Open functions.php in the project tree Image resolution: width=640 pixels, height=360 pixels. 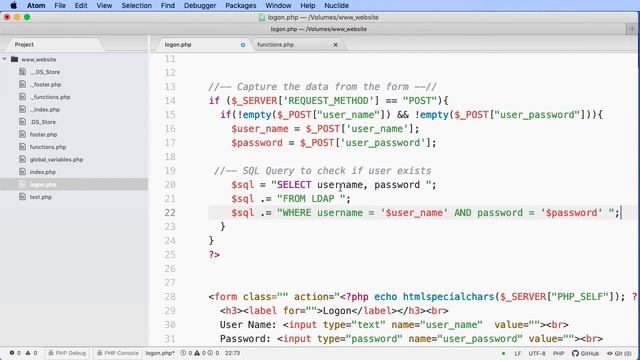48,147
